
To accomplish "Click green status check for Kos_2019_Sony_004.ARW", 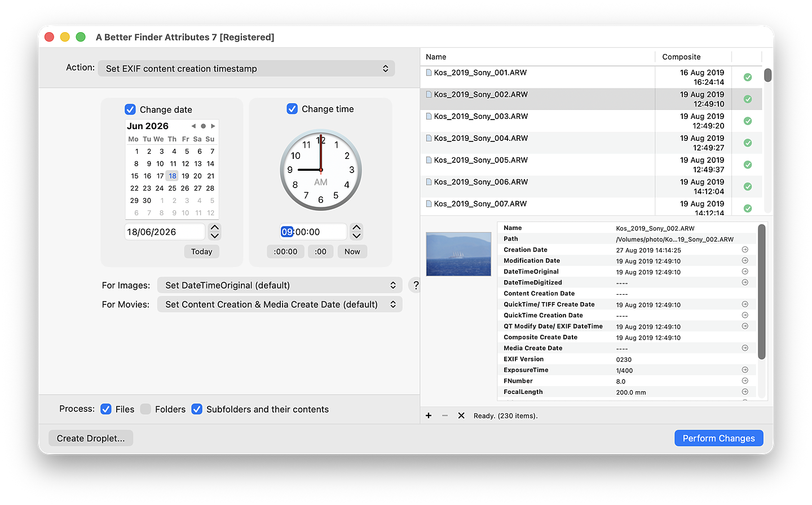I will [747, 143].
